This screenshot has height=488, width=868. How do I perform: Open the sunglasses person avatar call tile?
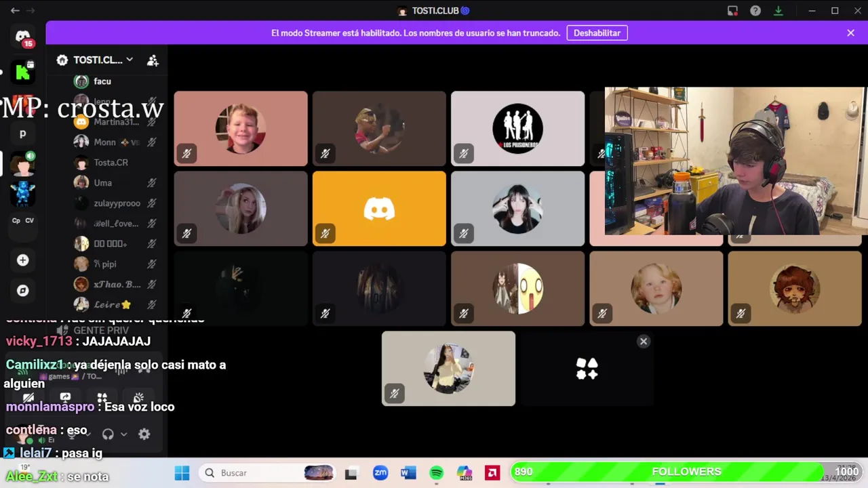click(x=379, y=129)
